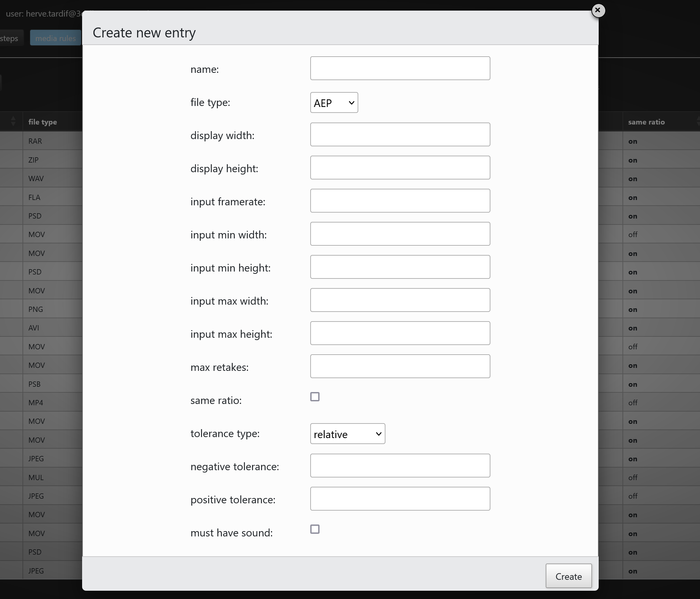Click the negative tolerance field
Image resolution: width=700 pixels, height=599 pixels.
pyautogui.click(x=400, y=466)
